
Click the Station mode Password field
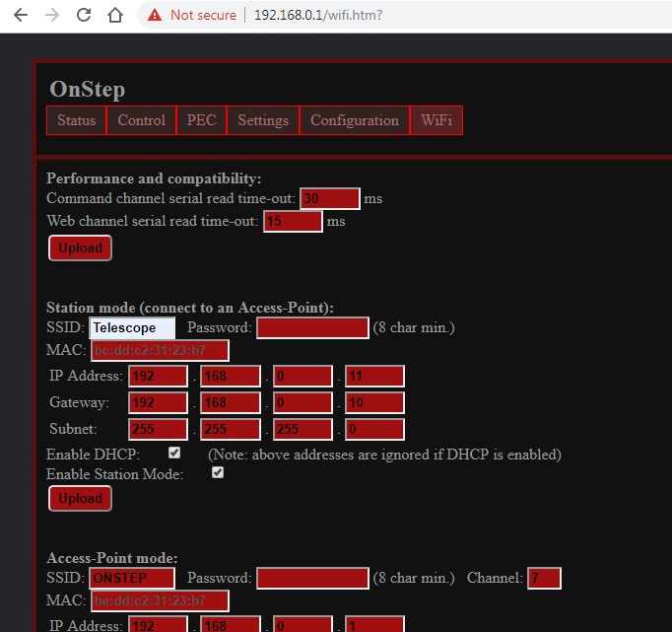[x=312, y=328]
